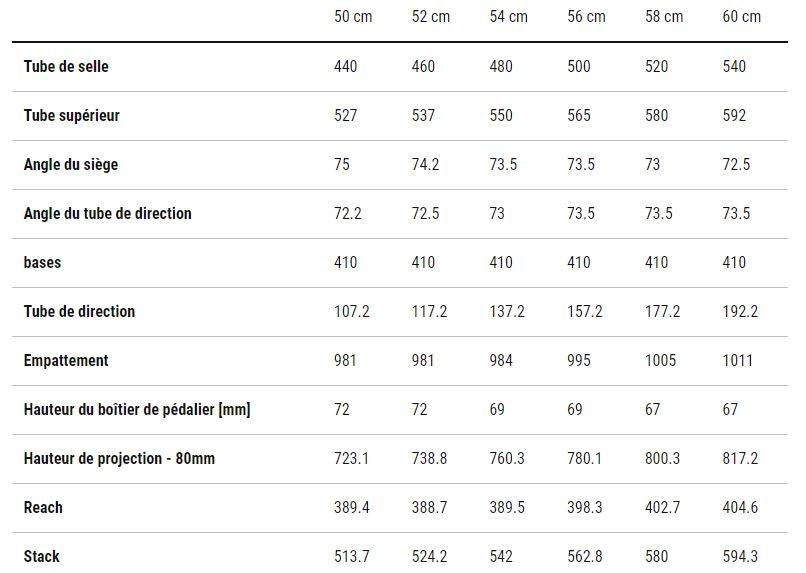This screenshot has height=573, width=806.
Task: Select the Angle du siège row label
Action: (x=71, y=165)
